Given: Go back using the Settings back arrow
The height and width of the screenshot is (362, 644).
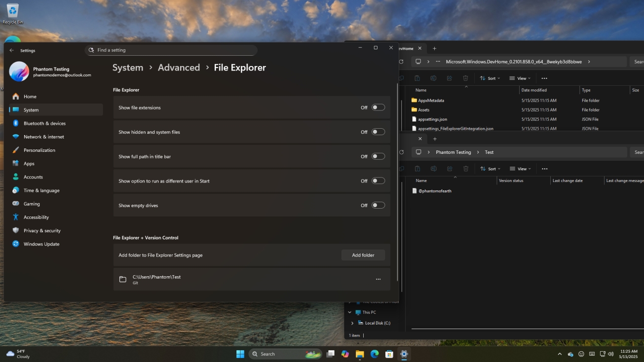Looking at the screenshot, I should tap(12, 50).
